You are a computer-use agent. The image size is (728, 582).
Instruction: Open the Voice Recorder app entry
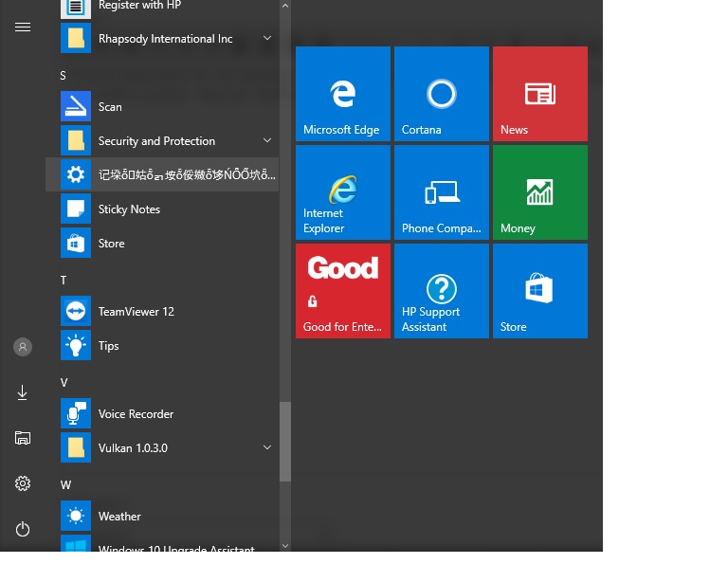pos(162,413)
